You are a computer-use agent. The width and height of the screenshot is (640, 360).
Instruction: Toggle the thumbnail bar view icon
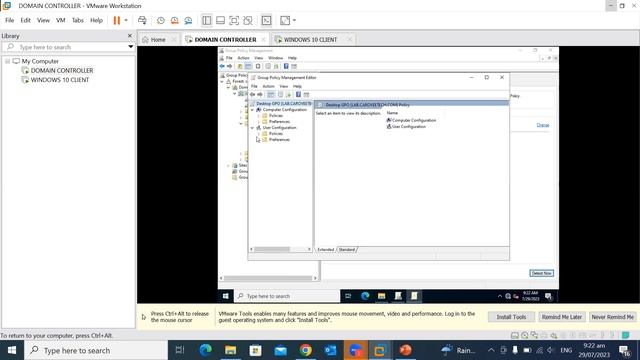[220, 20]
